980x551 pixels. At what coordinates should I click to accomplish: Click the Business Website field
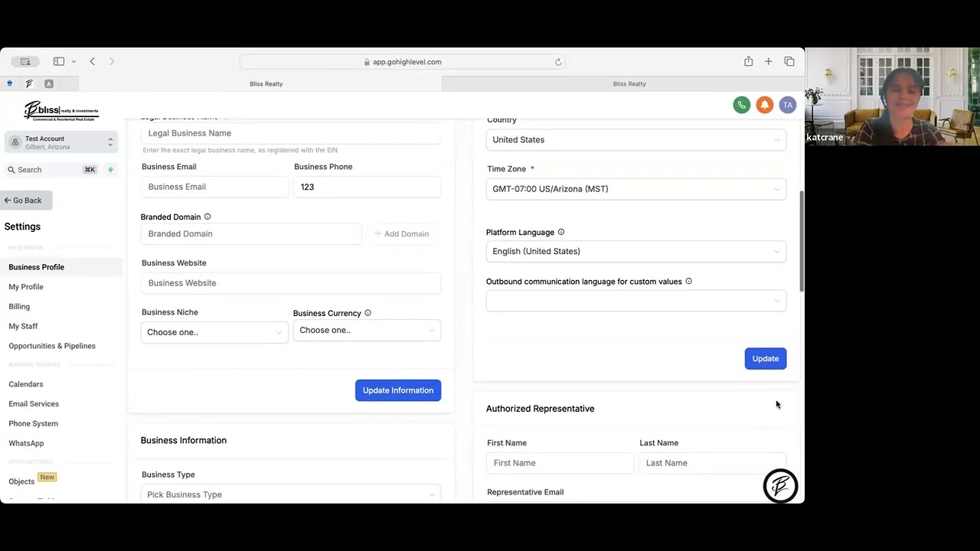[x=291, y=283]
